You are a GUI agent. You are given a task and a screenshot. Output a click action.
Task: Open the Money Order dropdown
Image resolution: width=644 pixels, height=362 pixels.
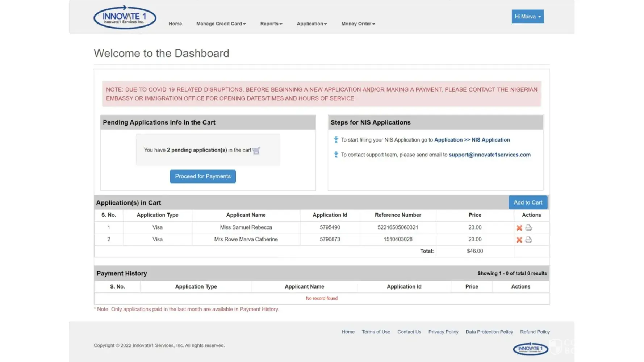pyautogui.click(x=358, y=24)
